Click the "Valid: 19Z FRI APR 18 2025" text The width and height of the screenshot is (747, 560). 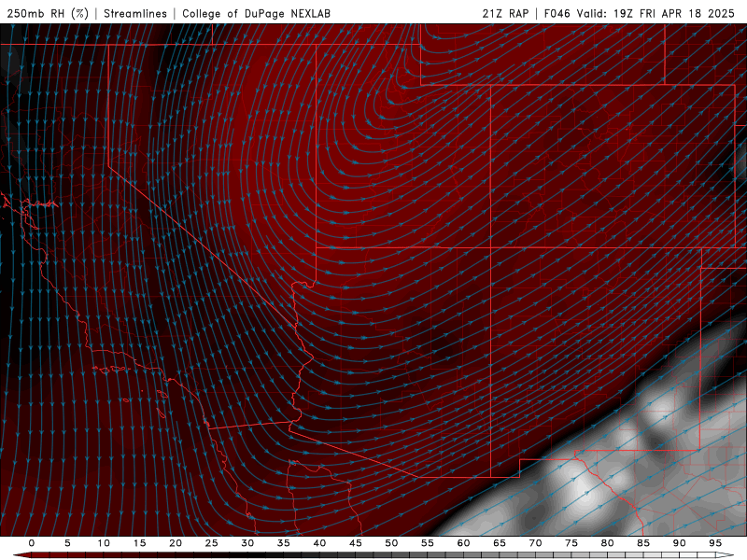point(655,13)
